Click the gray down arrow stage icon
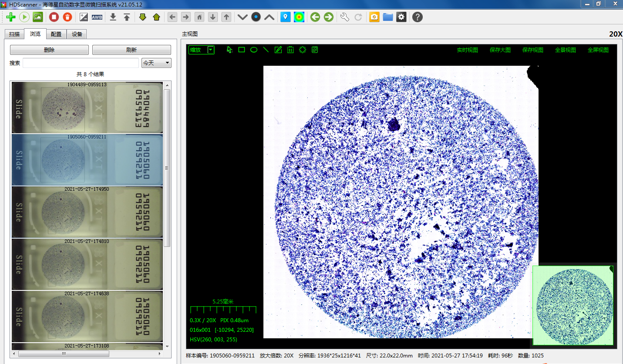Viewport: 623px width, 364px height. (x=213, y=17)
